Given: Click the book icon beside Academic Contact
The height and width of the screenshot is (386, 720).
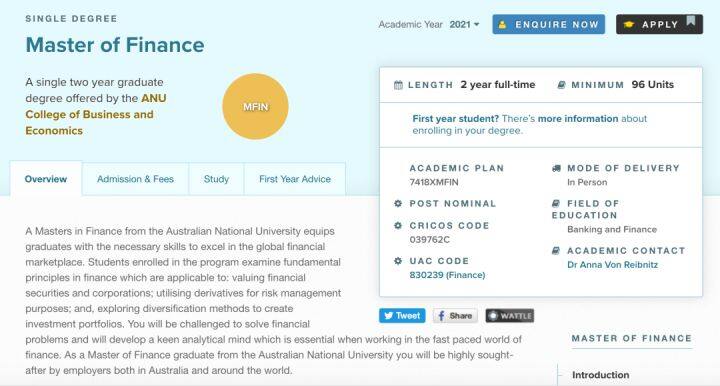Looking at the screenshot, I should 556,251.
